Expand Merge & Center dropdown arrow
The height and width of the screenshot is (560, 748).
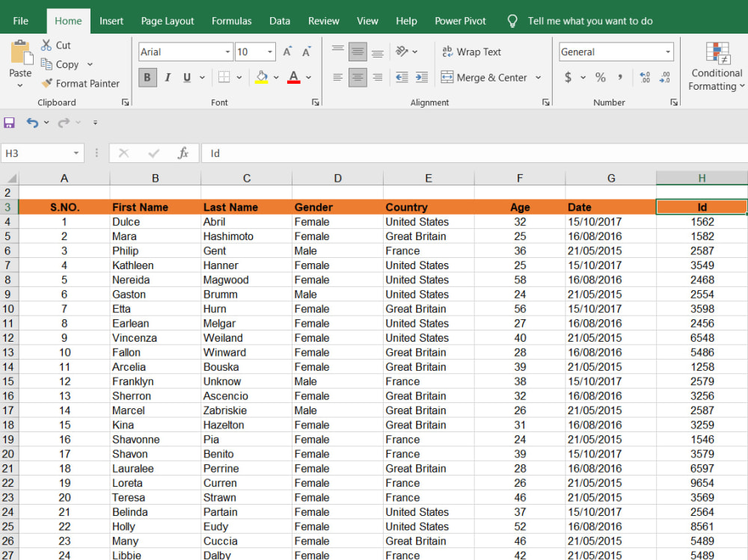tap(538, 77)
